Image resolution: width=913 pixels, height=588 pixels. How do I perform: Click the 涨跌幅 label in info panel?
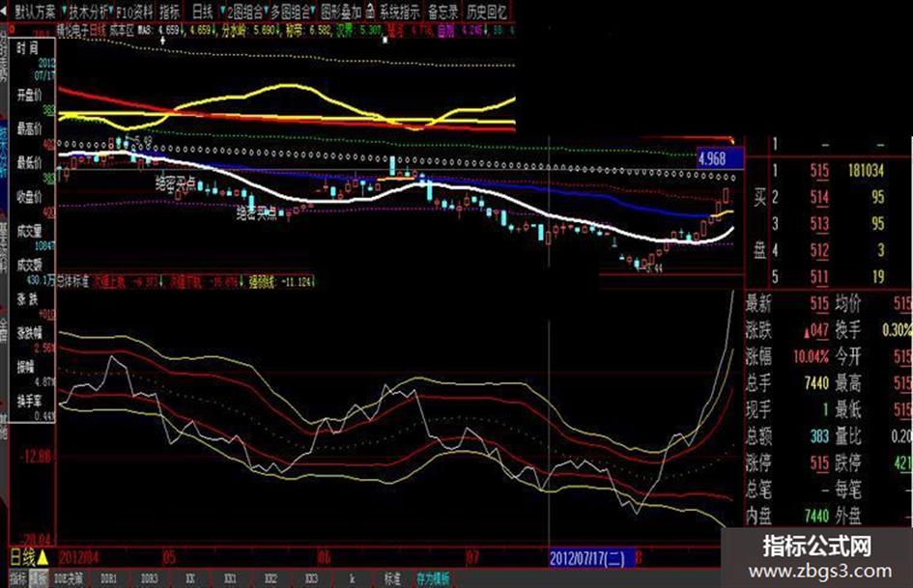29,333
